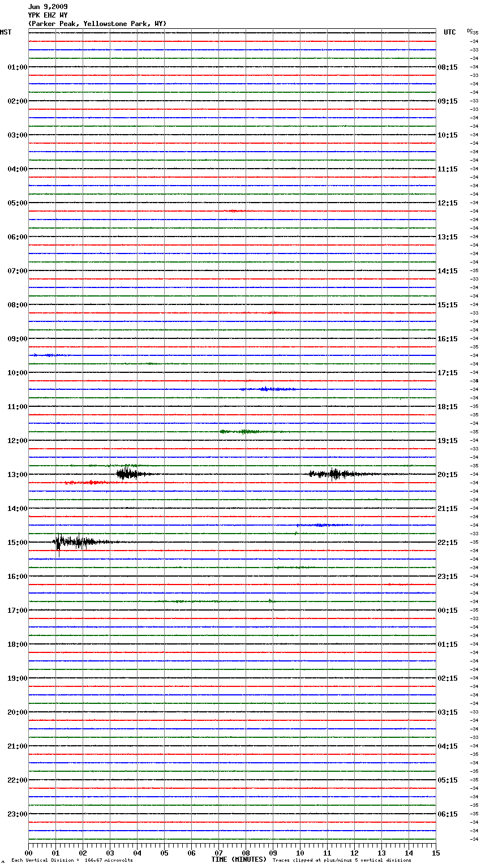This screenshot has height=868, width=481.
Task: Select the '18:00' MST time label
Action: click(18, 644)
